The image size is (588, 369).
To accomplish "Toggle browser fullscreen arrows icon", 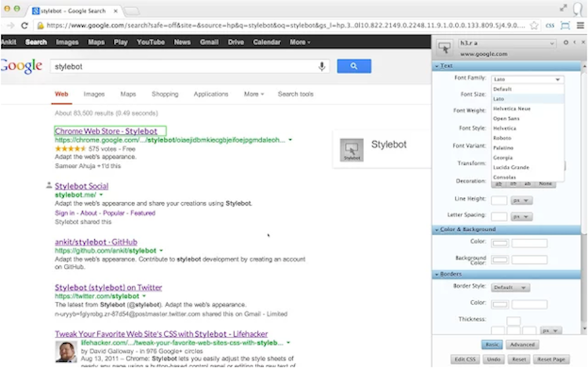I will point(563,8).
